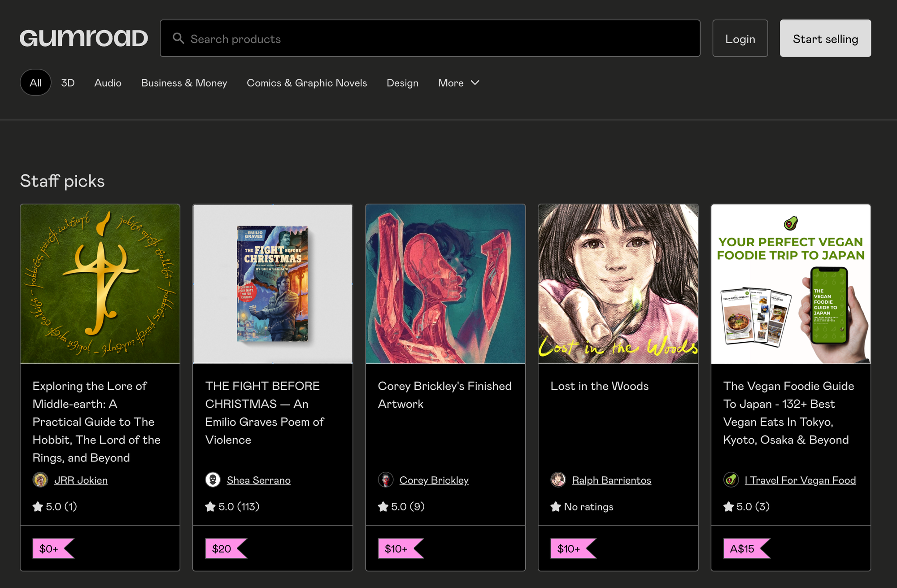This screenshot has height=588, width=897.
Task: Click Ralph Barrientos's creator avatar
Action: tap(559, 480)
